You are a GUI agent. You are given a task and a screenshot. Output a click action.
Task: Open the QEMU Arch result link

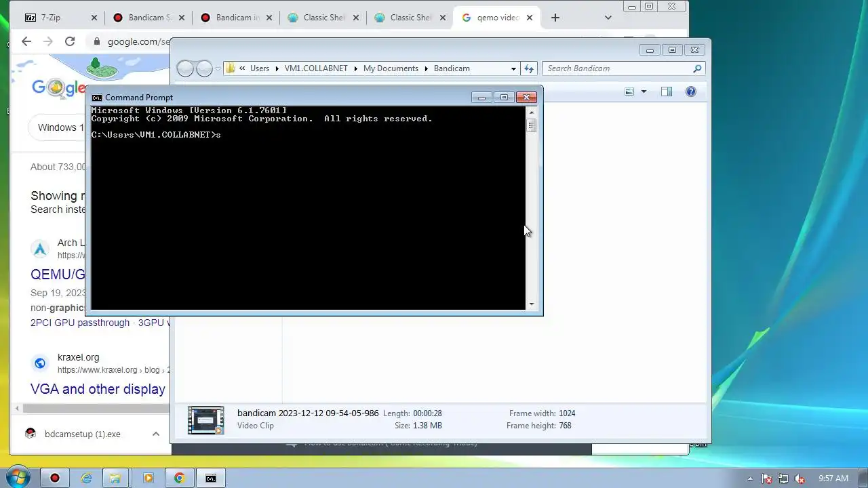(58, 274)
